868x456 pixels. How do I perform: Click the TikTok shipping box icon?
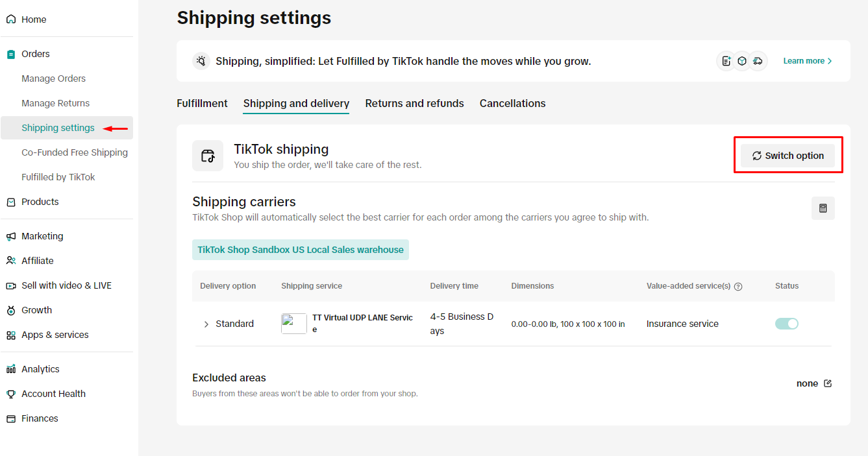[208, 156]
